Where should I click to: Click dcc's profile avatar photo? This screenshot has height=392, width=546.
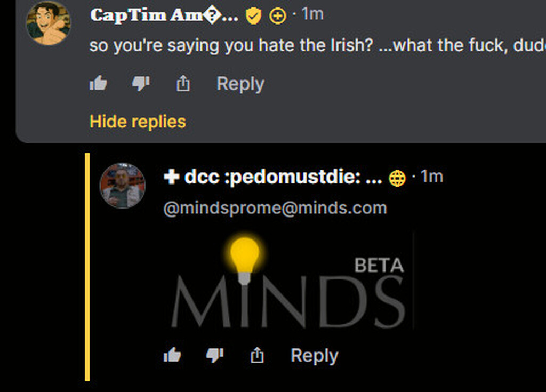tap(123, 186)
